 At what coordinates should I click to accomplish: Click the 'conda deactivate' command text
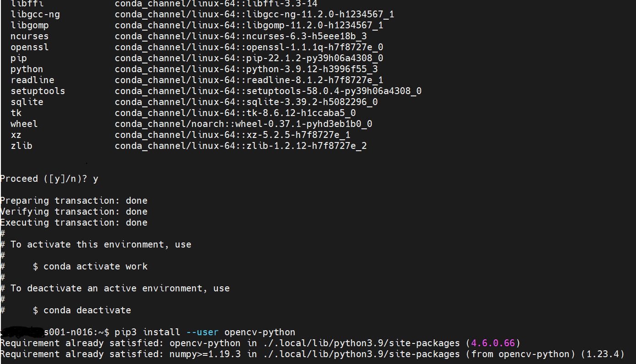(87, 311)
